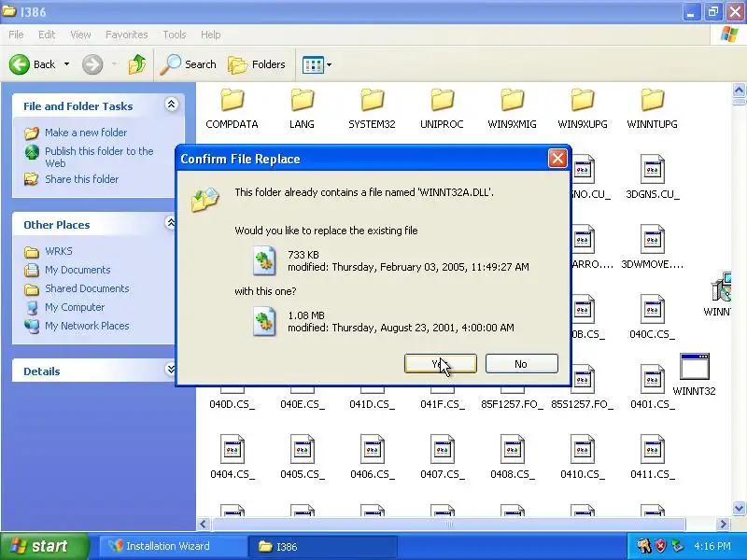747x560 pixels.
Task: Click the vertical scrollbar up arrow
Action: pyautogui.click(x=739, y=90)
